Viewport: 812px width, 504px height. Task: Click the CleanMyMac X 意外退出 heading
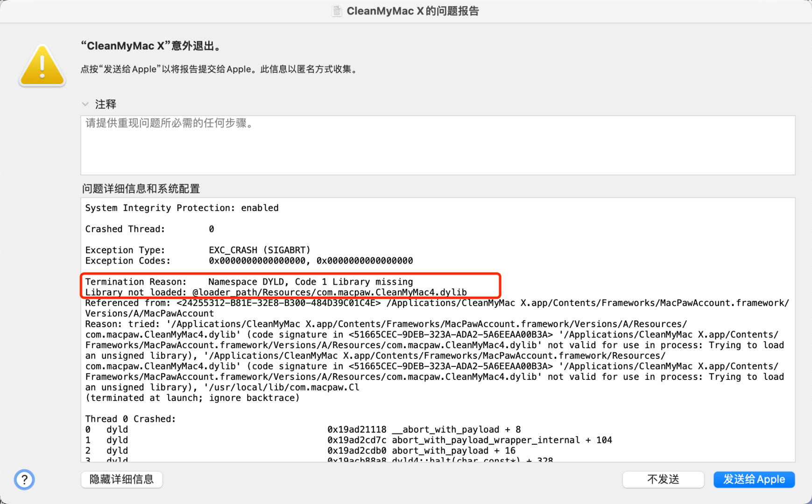click(x=153, y=46)
